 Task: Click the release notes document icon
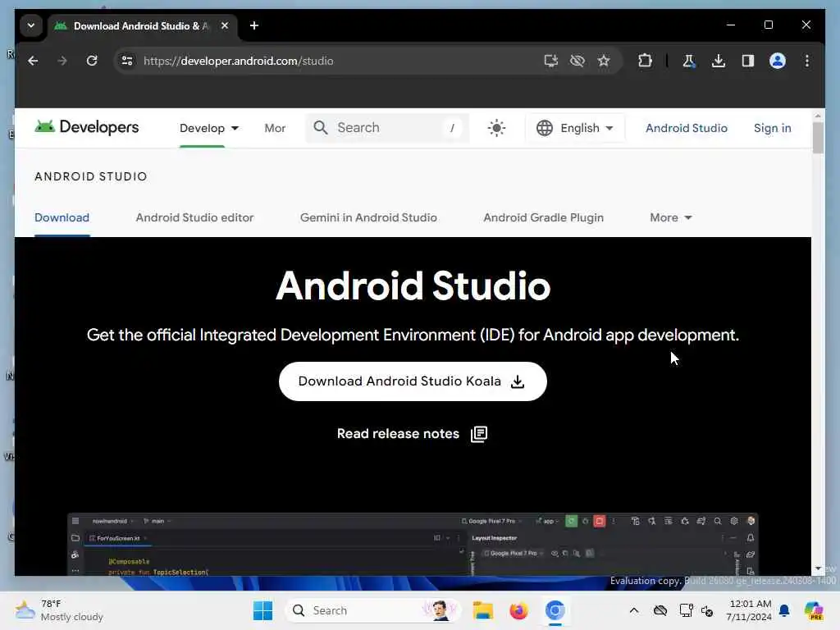click(x=479, y=434)
